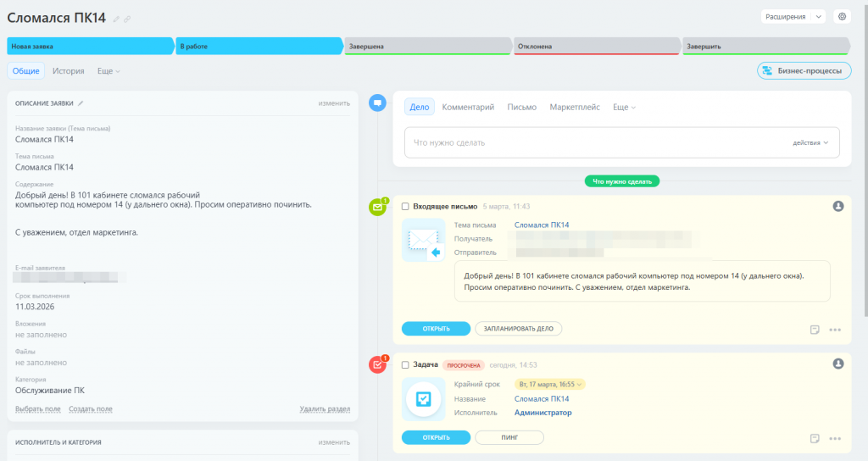Click the red task timeline icon
868x461 pixels.
378,364
